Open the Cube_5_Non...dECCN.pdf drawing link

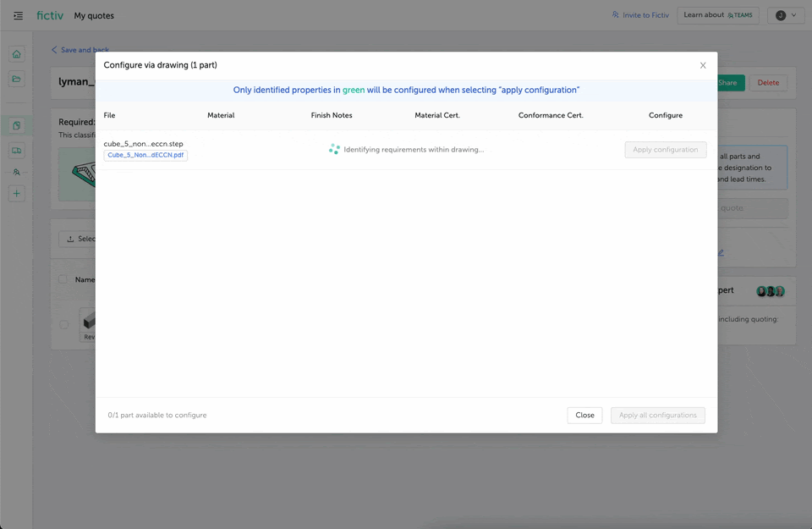(x=145, y=155)
